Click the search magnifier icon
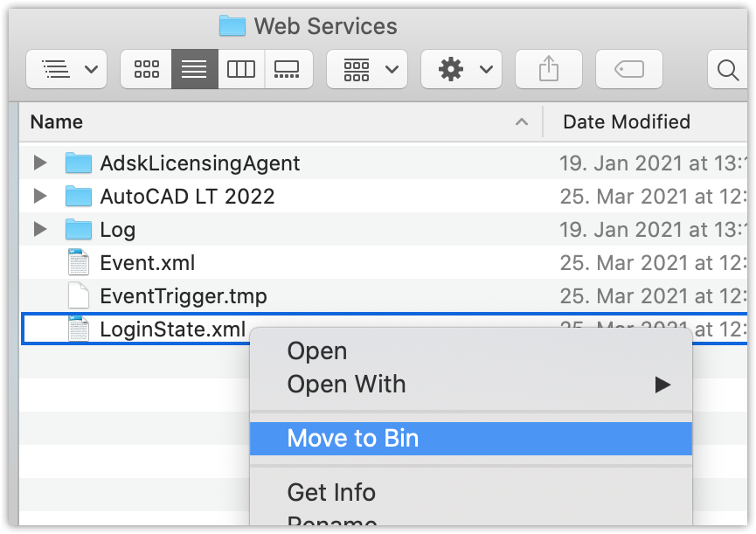The image size is (756, 534). click(727, 69)
